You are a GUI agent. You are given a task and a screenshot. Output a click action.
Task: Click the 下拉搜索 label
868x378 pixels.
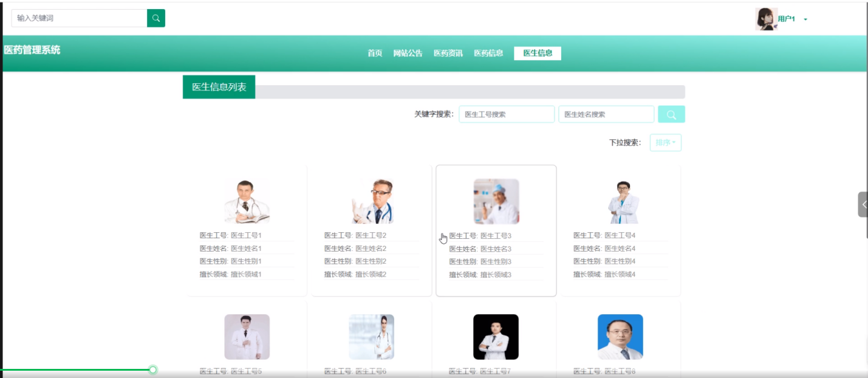(625, 143)
